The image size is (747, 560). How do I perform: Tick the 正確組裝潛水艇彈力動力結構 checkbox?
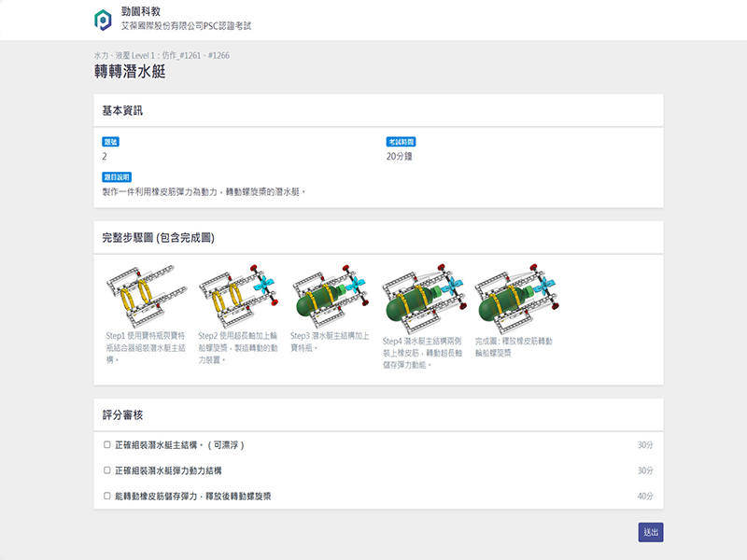(107, 470)
